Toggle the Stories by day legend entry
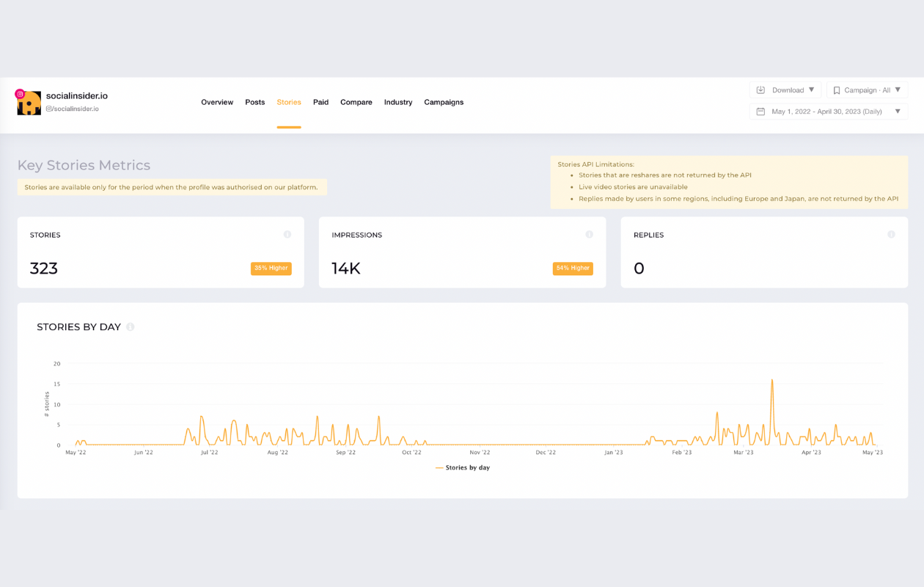 tap(463, 467)
